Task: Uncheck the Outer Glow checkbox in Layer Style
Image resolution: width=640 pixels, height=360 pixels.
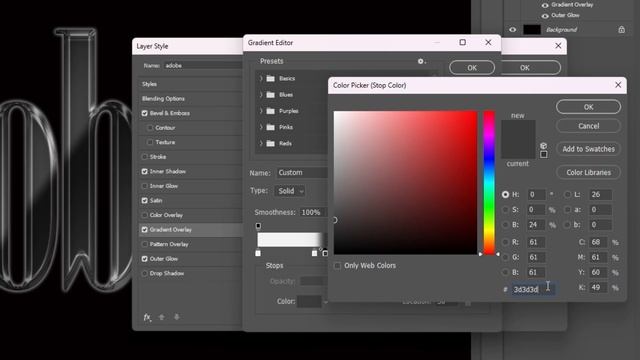Action: click(x=144, y=259)
